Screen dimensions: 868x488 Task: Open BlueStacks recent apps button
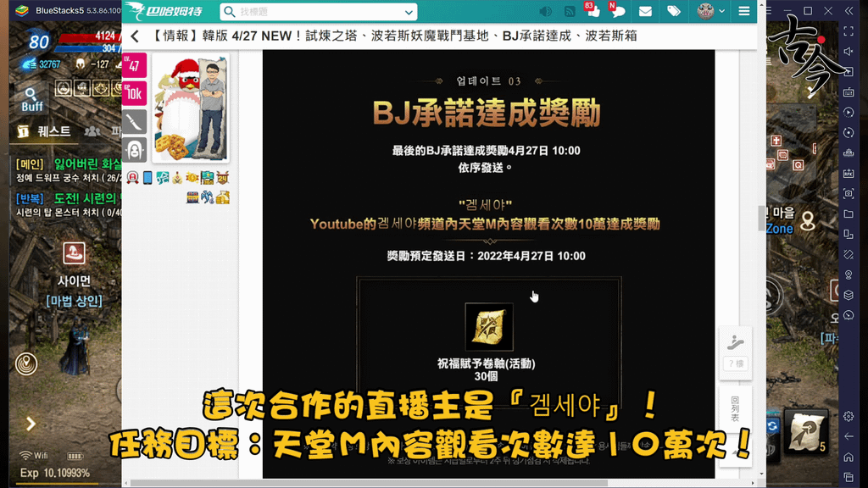click(x=849, y=477)
